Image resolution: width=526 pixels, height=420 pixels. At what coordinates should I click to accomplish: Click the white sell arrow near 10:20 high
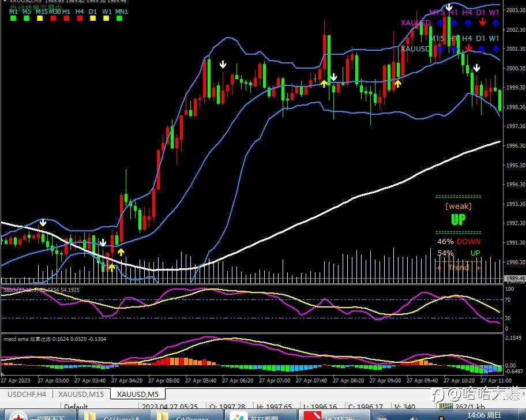coord(449,7)
